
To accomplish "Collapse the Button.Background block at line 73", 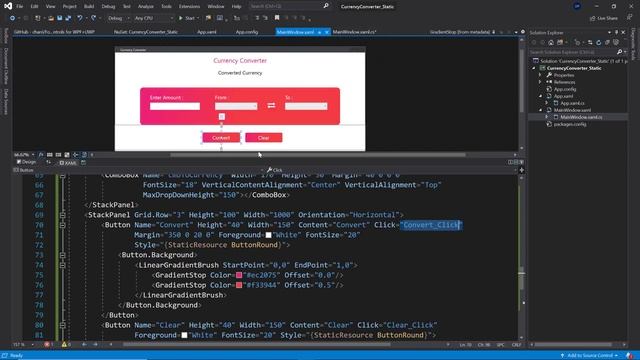I will [62, 255].
